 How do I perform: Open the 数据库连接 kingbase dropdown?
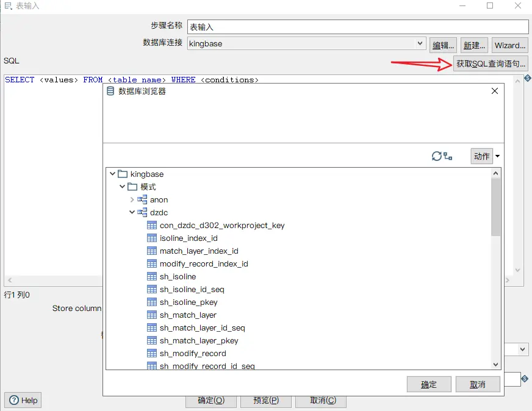pos(420,43)
